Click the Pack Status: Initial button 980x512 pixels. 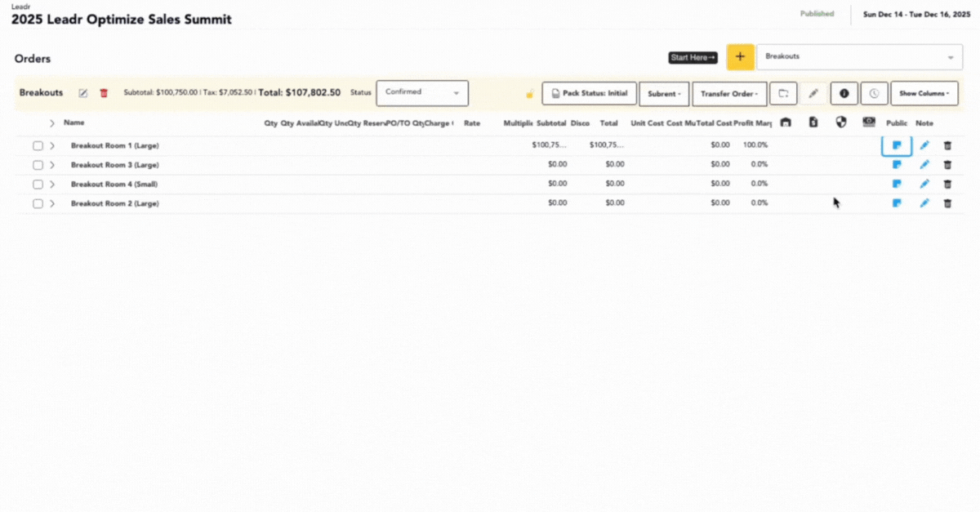(589, 94)
